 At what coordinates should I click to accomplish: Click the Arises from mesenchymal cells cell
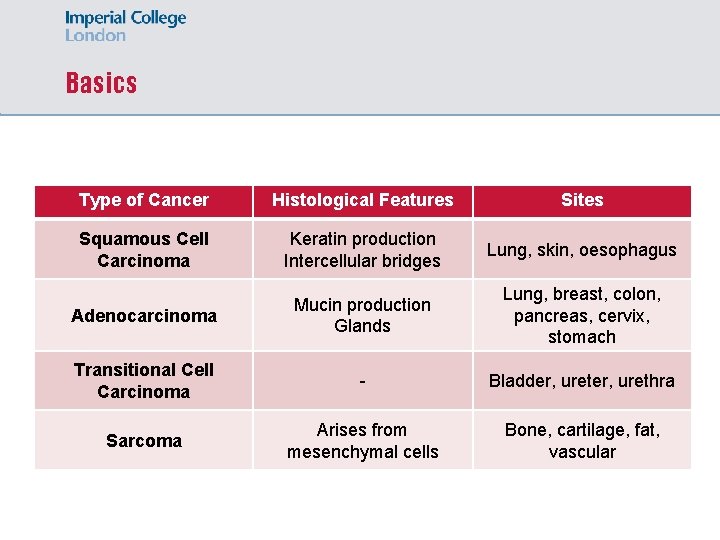[x=363, y=440]
